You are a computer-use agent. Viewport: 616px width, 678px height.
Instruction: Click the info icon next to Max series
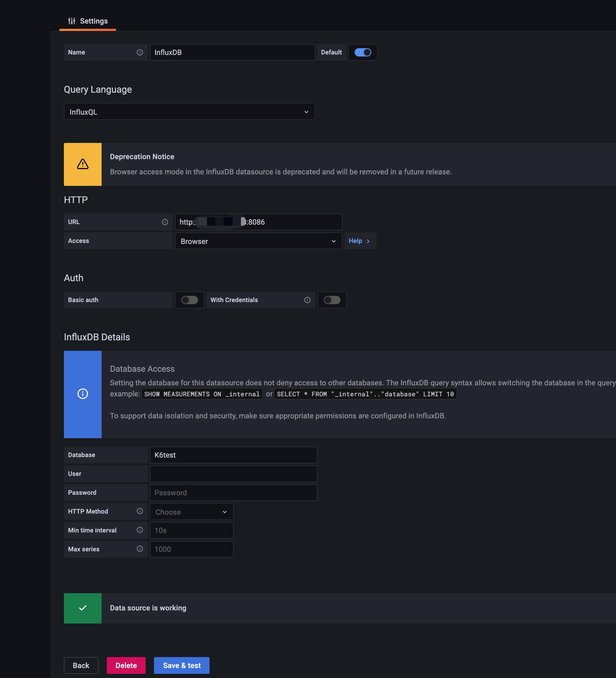140,549
